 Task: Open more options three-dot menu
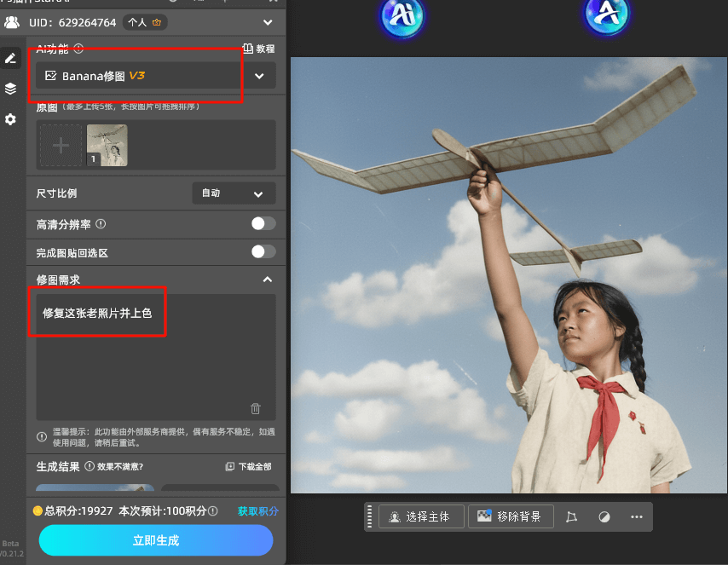pos(637,516)
